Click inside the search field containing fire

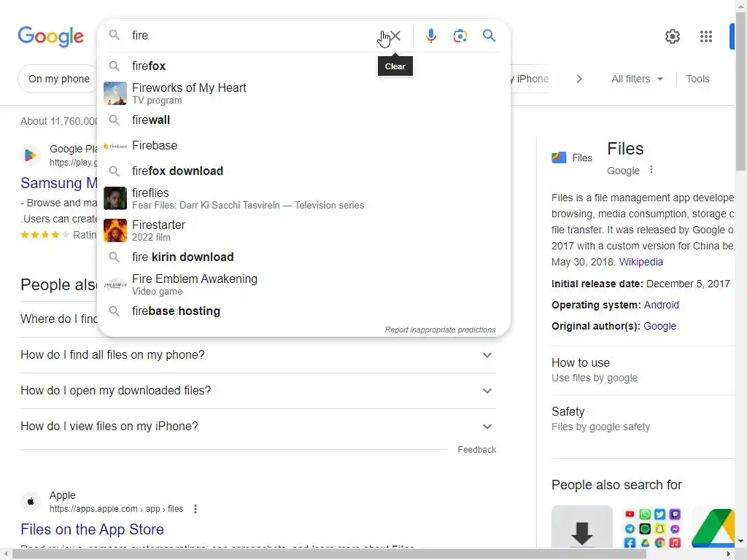point(252,35)
